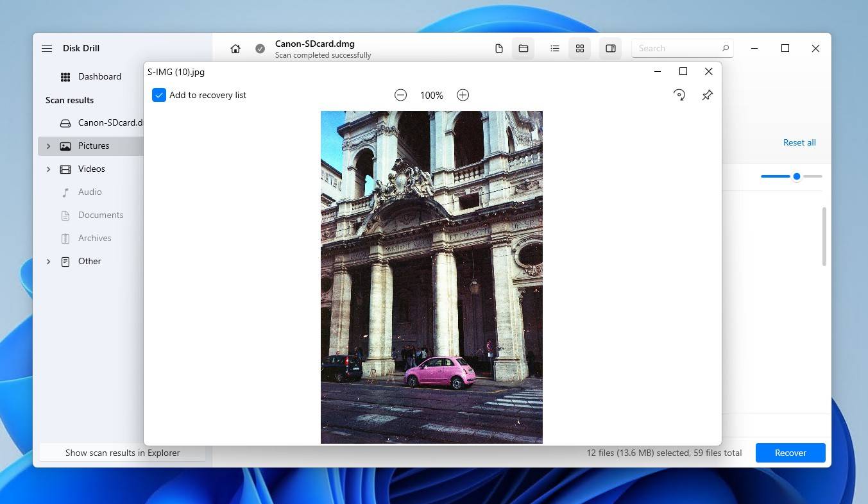Click the Dashboard grid icon
This screenshot has height=504, width=868.
[x=65, y=77]
